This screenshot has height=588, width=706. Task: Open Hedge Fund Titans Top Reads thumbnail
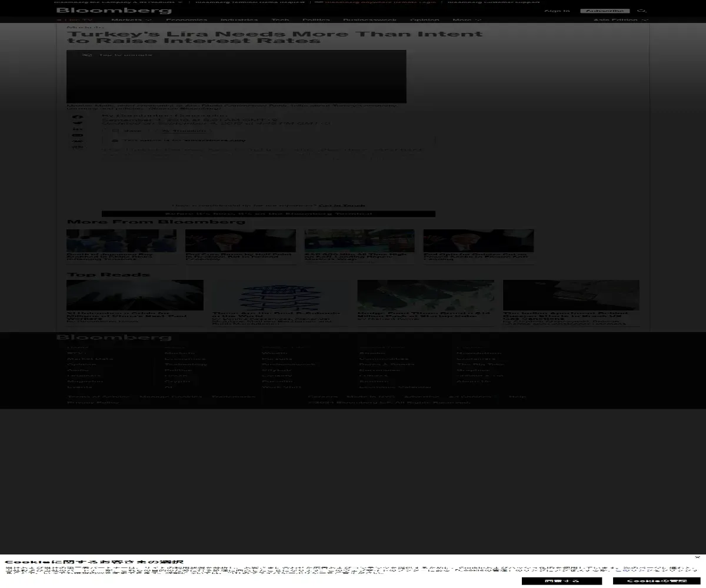point(426,295)
